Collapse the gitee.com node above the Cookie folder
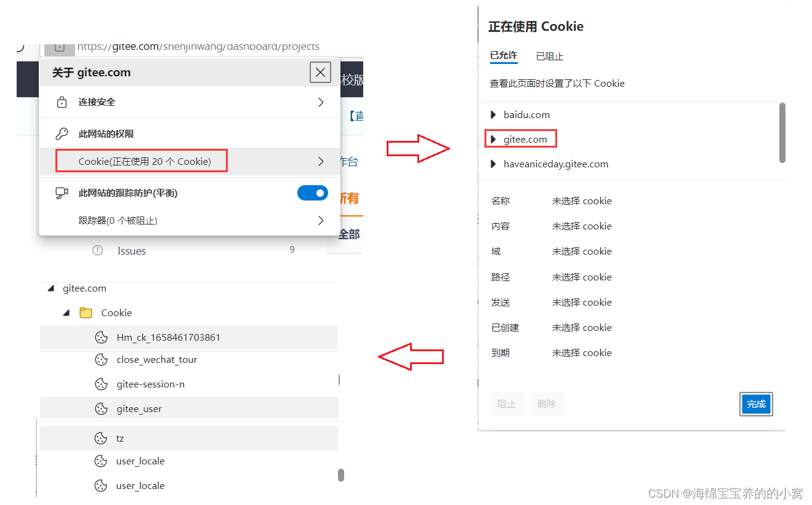 [x=50, y=288]
